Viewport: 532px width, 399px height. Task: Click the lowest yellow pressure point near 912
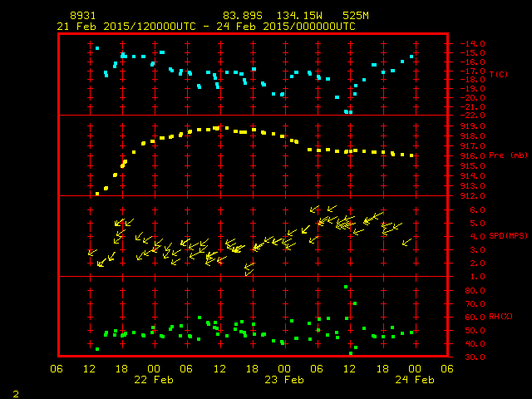click(x=97, y=194)
